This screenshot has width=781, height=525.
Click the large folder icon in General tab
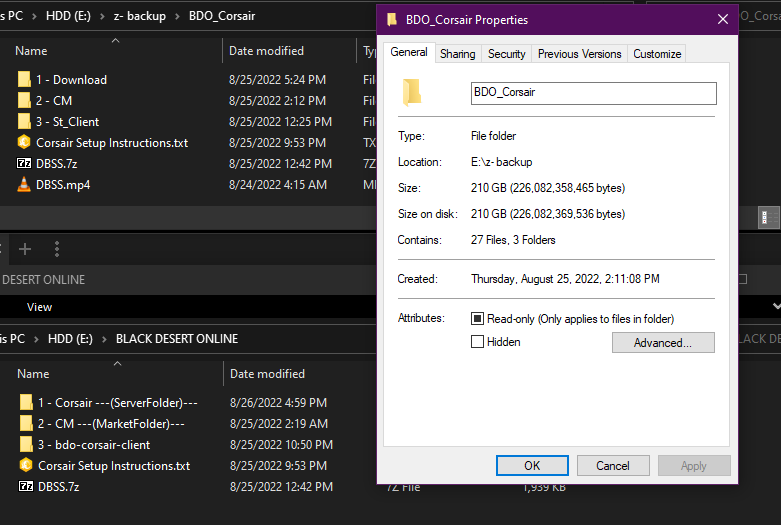pyautogui.click(x=412, y=93)
